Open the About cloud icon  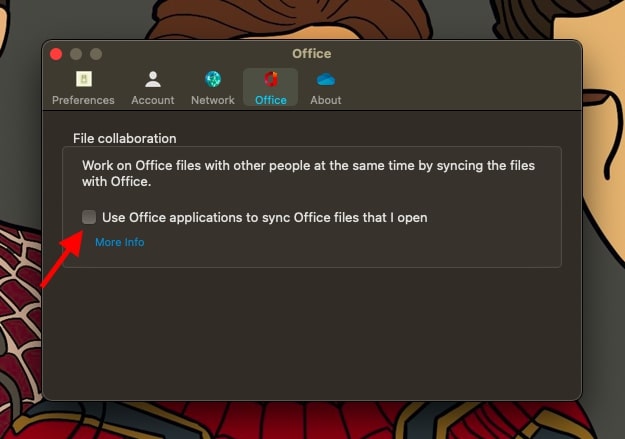pyautogui.click(x=325, y=79)
